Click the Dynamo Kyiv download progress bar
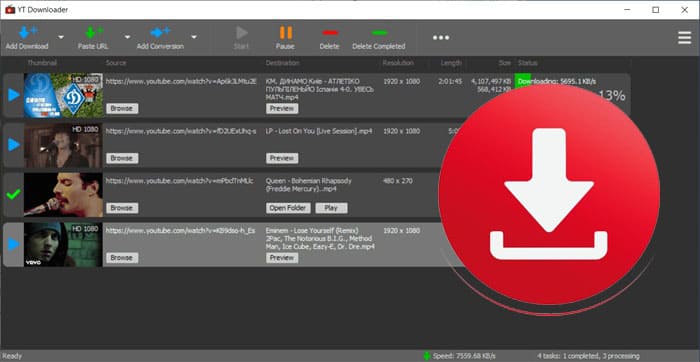The height and width of the screenshot is (362, 700). click(x=572, y=81)
